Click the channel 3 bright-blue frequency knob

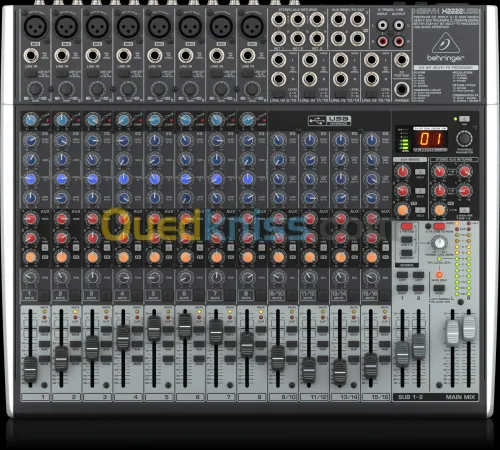[x=93, y=179]
